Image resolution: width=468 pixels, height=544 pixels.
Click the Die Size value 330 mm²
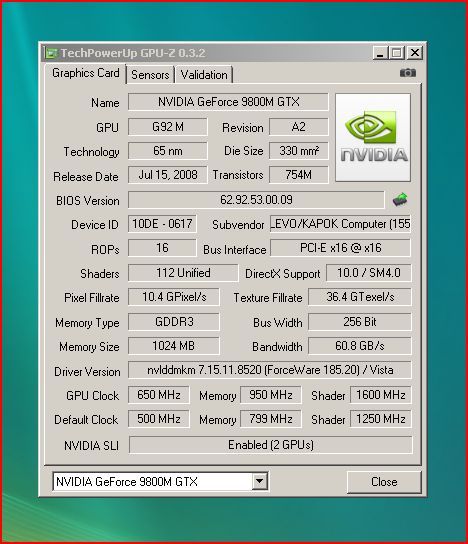pyautogui.click(x=298, y=151)
